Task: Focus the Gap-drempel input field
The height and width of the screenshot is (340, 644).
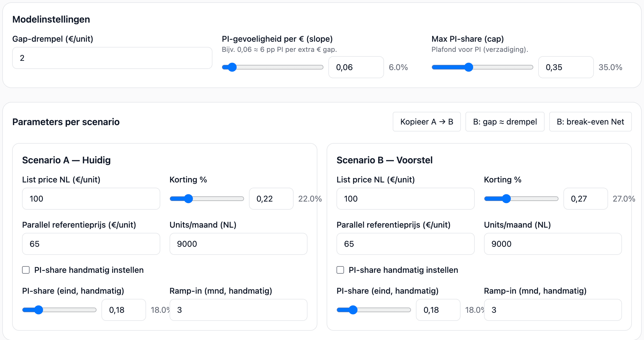Action: 112,58
